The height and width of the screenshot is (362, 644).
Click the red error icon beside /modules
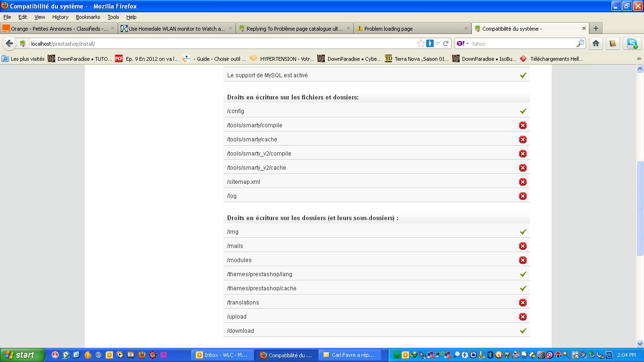[x=523, y=260]
